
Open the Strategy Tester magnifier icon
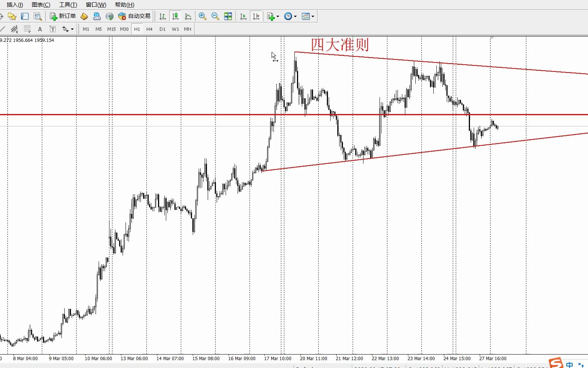[x=37, y=16]
